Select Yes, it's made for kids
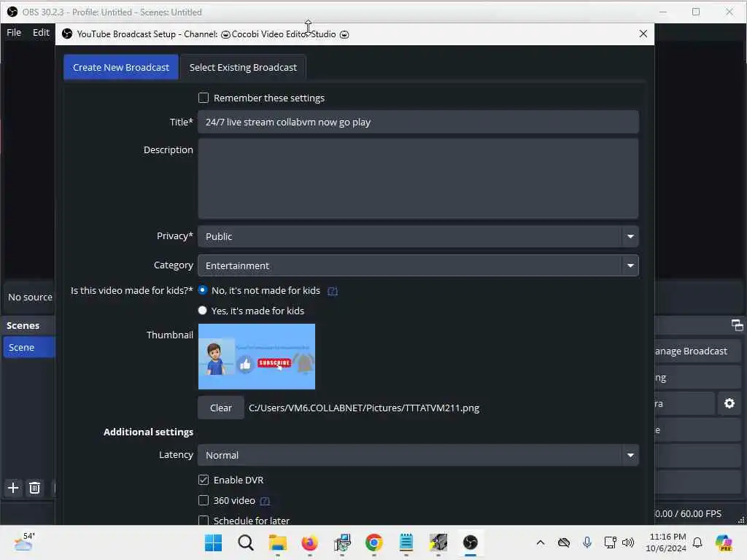Viewport: 747px width, 560px height. (203, 311)
